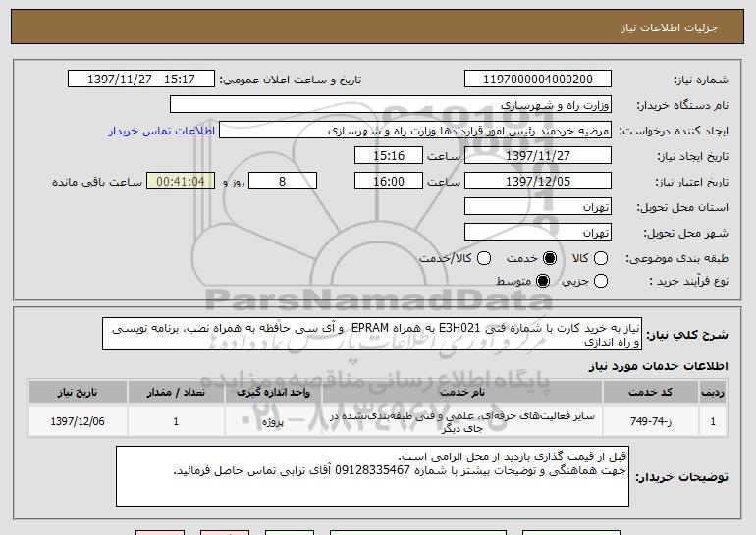
Task: Choose the متوسط purchase type radio
Action: tap(542, 281)
